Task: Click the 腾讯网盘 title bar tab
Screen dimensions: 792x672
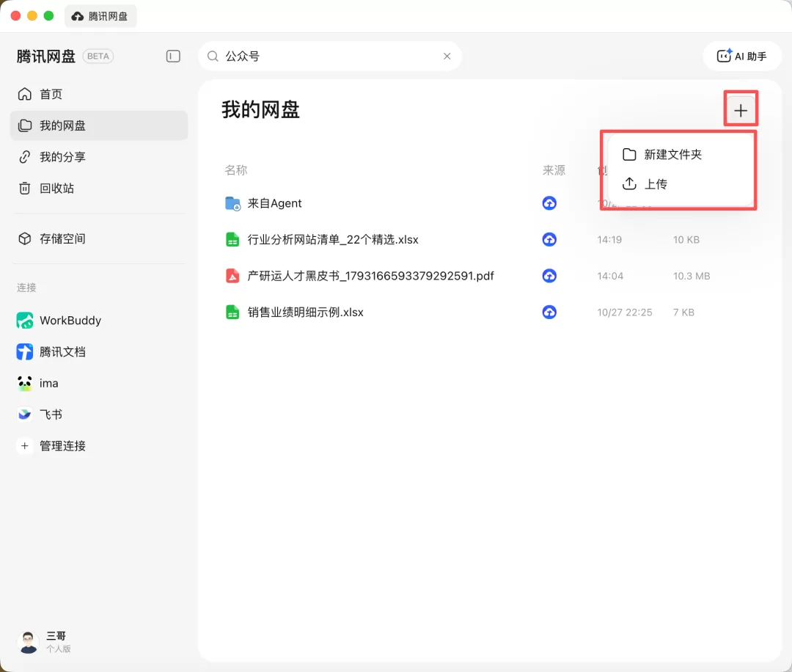Action: [x=100, y=16]
